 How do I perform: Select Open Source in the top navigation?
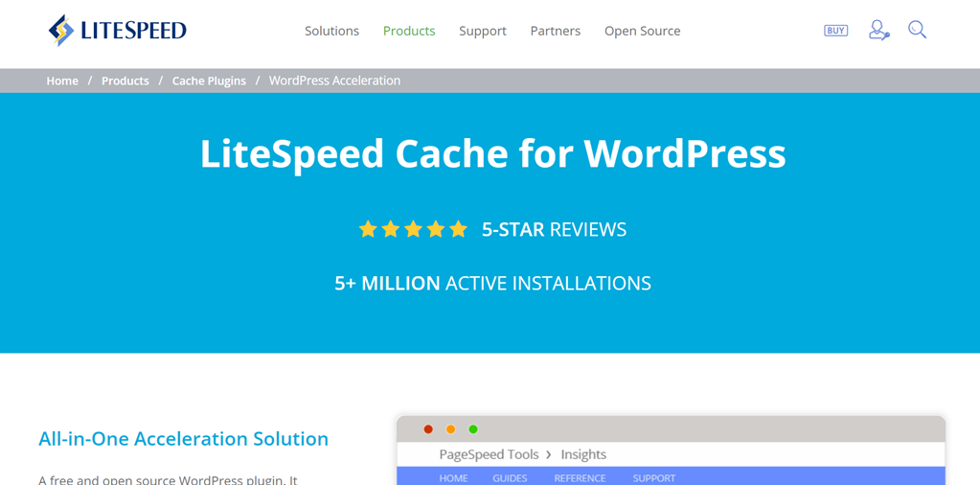click(x=642, y=31)
